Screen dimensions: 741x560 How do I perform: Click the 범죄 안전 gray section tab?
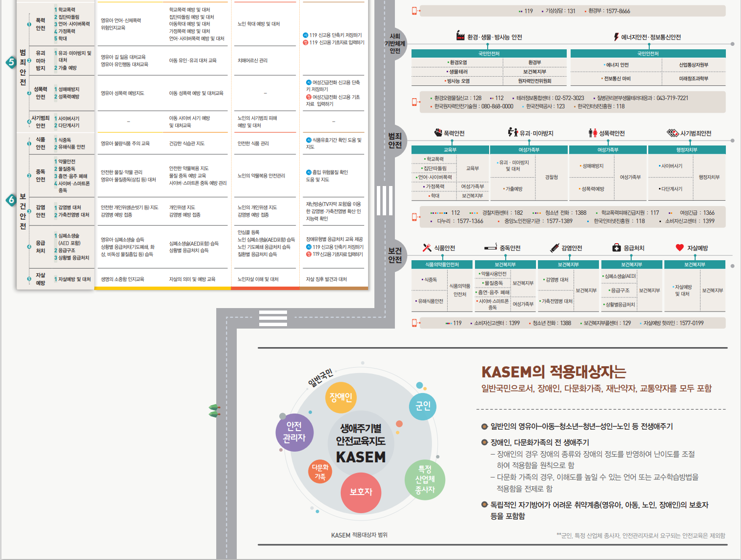395,141
